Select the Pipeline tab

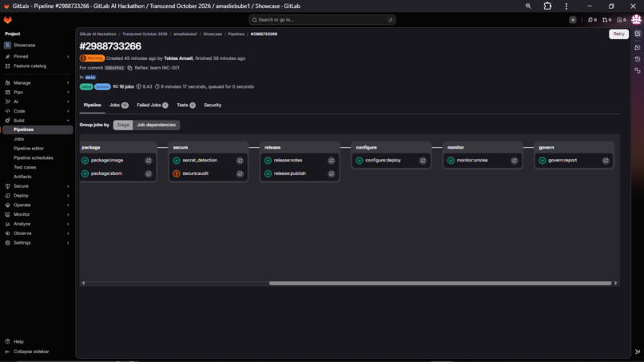pyautogui.click(x=93, y=105)
